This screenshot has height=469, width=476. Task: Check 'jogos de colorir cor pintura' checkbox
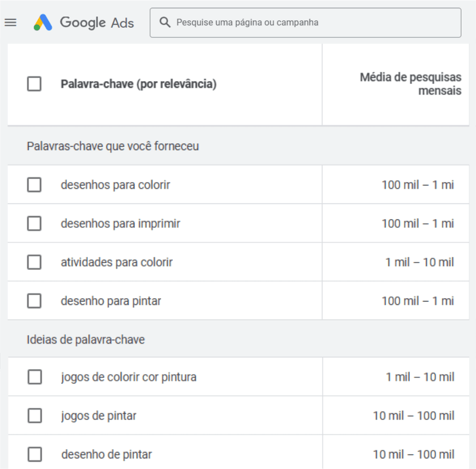[x=34, y=377]
